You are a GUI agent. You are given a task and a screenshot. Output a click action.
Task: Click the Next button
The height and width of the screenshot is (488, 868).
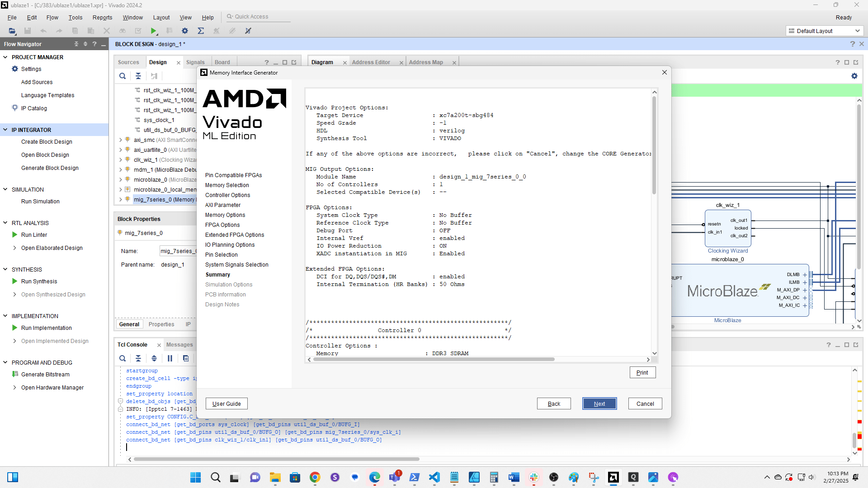[599, 404]
